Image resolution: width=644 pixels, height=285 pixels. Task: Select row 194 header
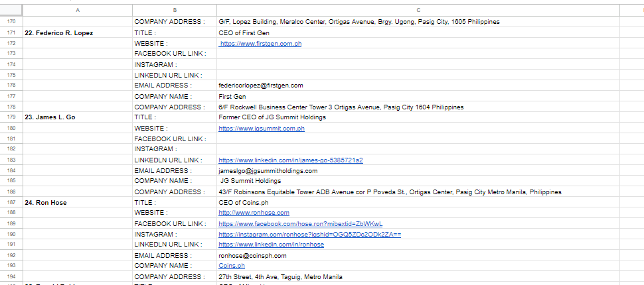click(x=11, y=276)
